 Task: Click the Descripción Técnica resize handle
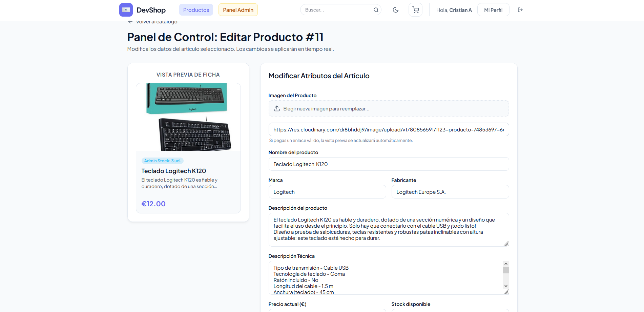click(506, 292)
